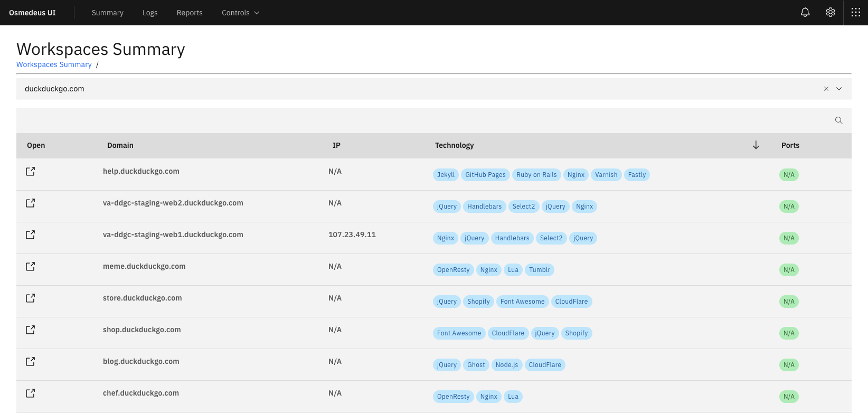This screenshot has height=413, width=868.
Task: Click the Osmedeus UI brand link
Action: tap(32, 13)
